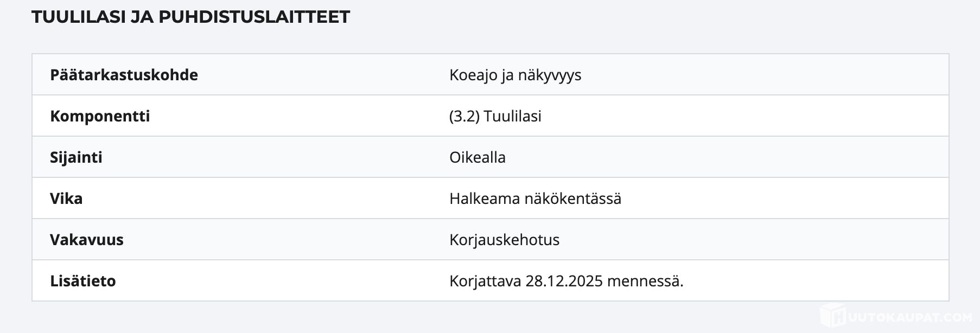
Task: Click the word mennessä
Action: tap(645, 281)
